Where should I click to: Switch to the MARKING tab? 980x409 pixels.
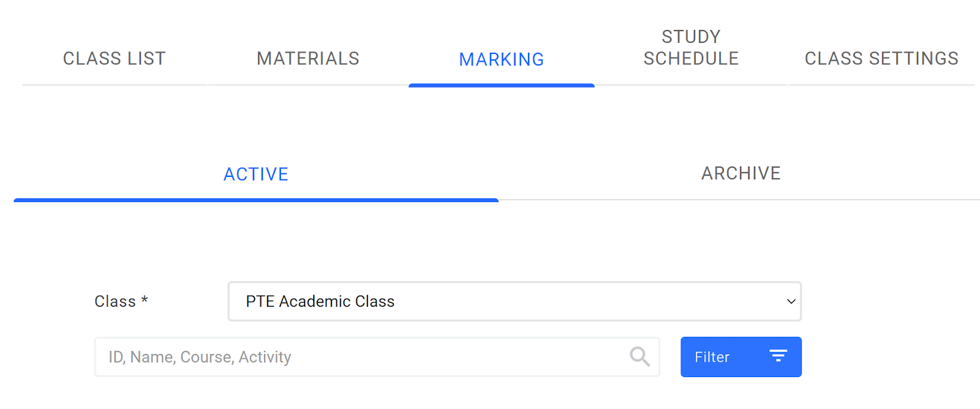[502, 59]
